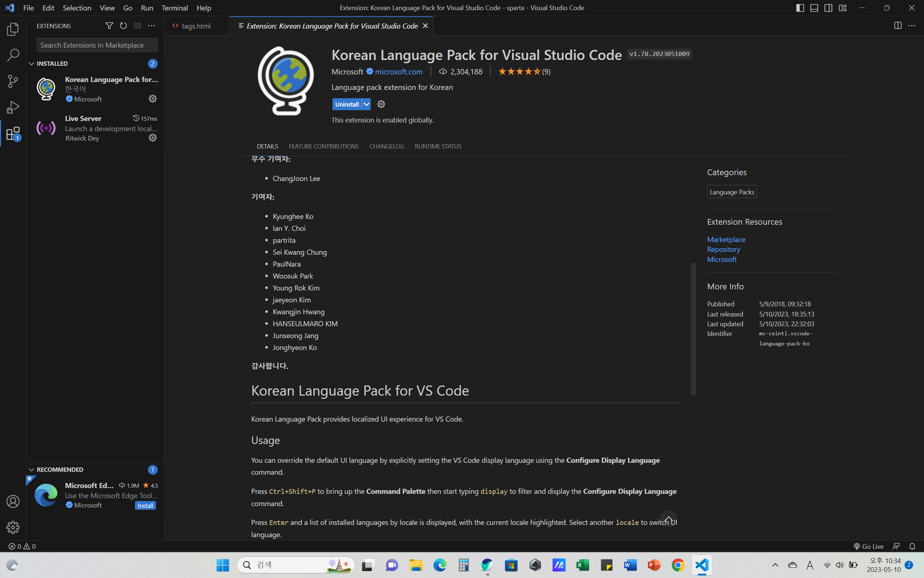
Task: Toggle the primary side bar
Action: point(800,8)
